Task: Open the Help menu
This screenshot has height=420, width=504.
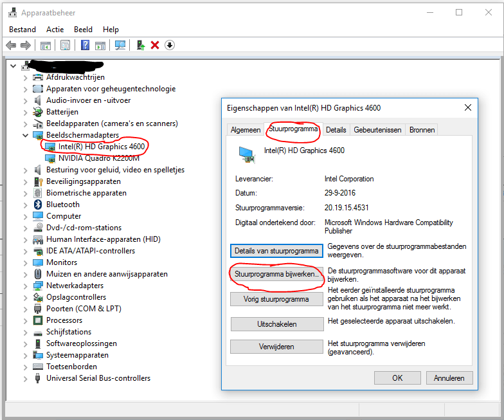Action: [111, 30]
